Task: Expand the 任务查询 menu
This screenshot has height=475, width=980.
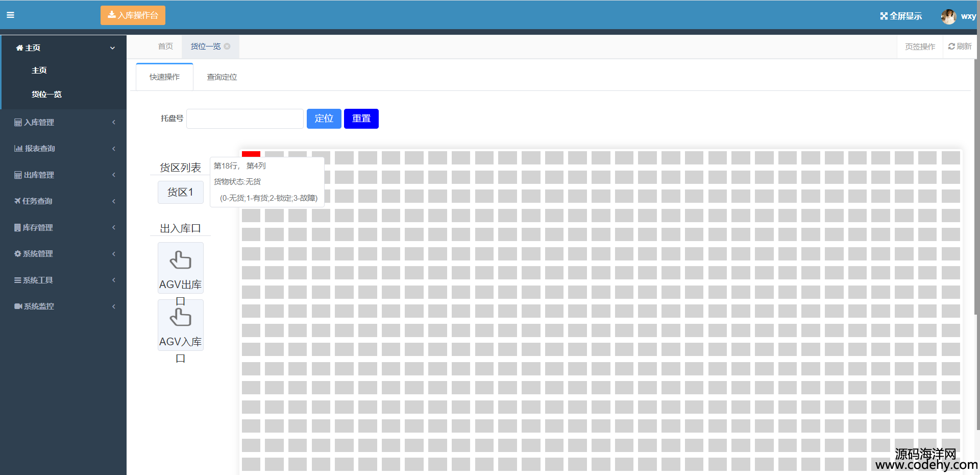Action: click(64, 201)
